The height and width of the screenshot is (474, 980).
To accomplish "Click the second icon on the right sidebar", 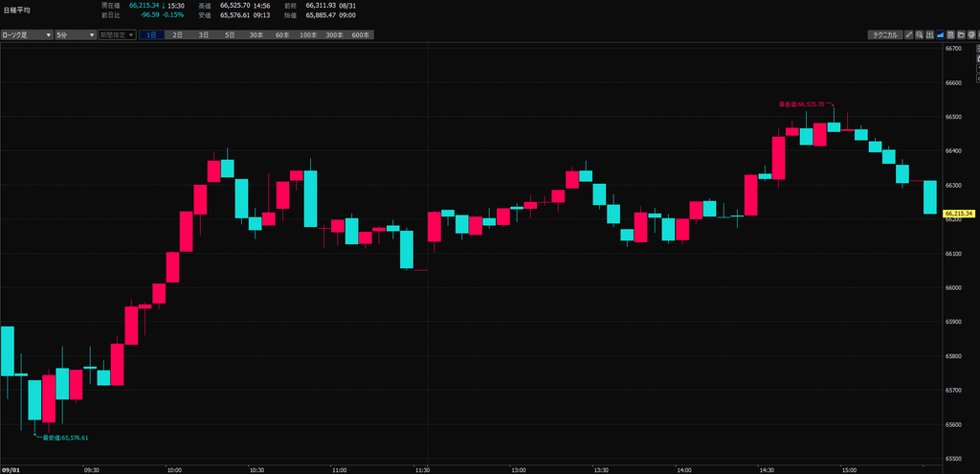I will (978, 58).
